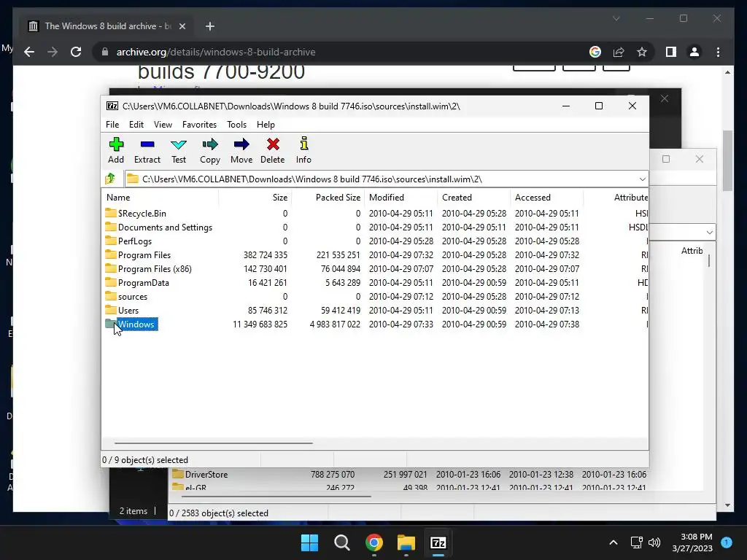This screenshot has width=747, height=560.
Task: Sort by Size column header
Action: (255, 197)
